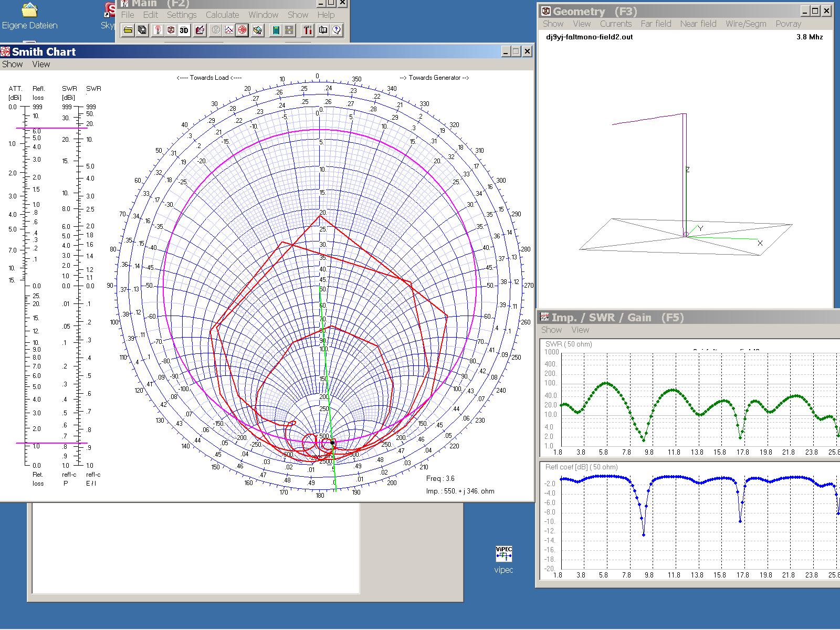Viewport: 840px width, 630px height.
Task: Click the ATT. [dBi] scale header
Action: tap(15, 93)
